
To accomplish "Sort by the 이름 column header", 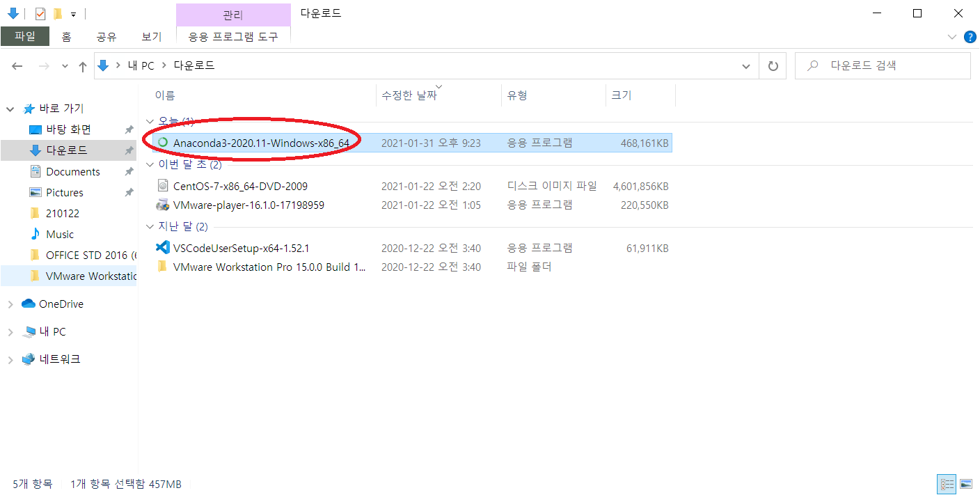I will coord(165,95).
